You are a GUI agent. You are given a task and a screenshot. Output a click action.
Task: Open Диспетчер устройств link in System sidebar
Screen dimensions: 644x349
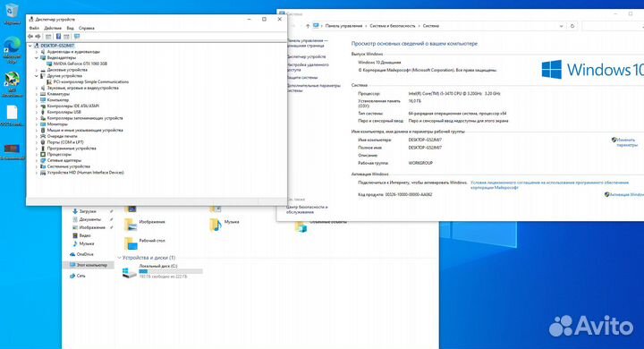307,56
